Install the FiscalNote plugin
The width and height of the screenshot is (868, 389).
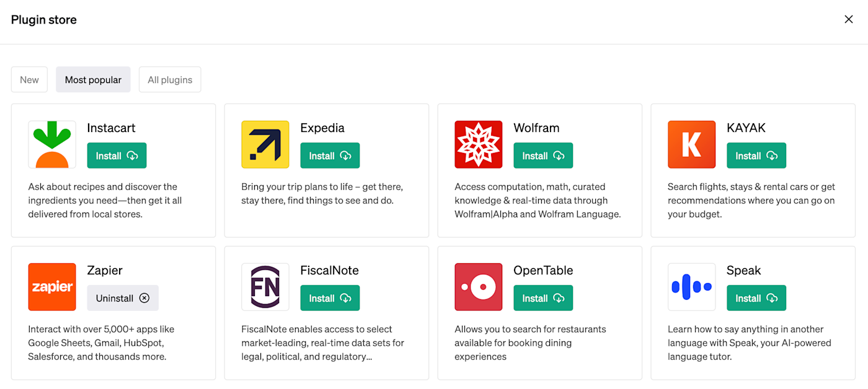(330, 298)
